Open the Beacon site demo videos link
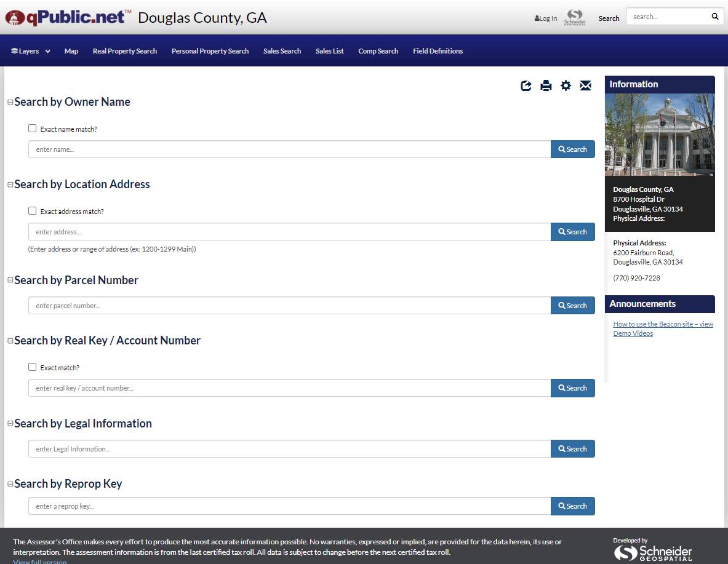This screenshot has height=564, width=728. click(x=663, y=328)
